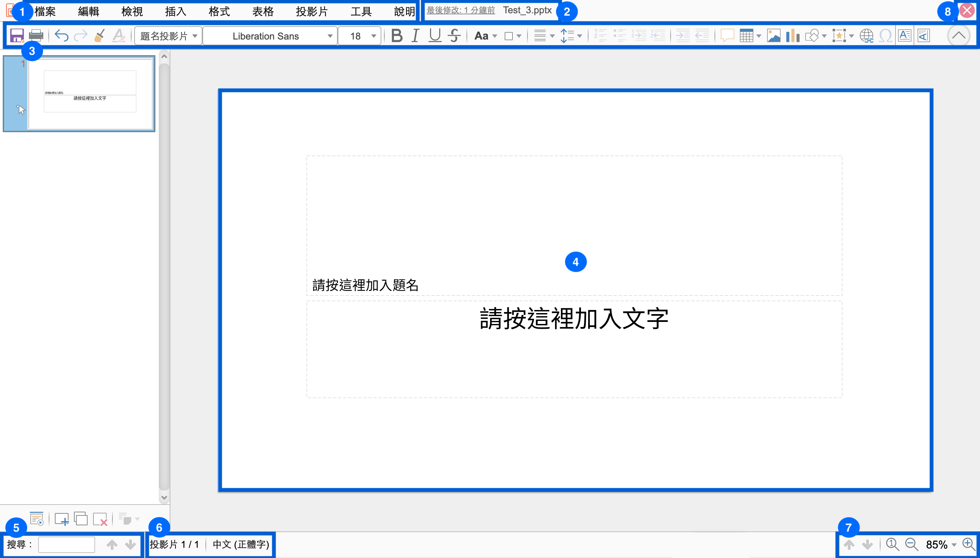This screenshot has width=980, height=558.
Task: Toggle the horizontal text box tool
Action: tap(904, 36)
